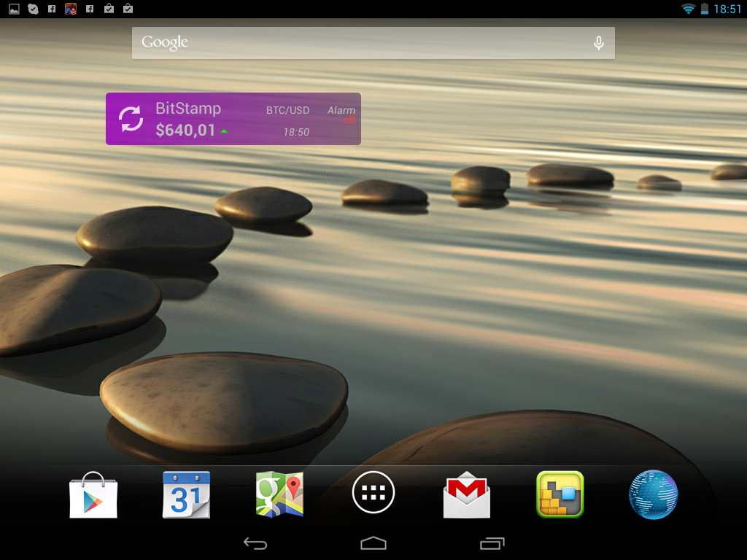Tap the screenshot picture notification icon
The height and width of the screenshot is (560, 747).
click(14, 9)
